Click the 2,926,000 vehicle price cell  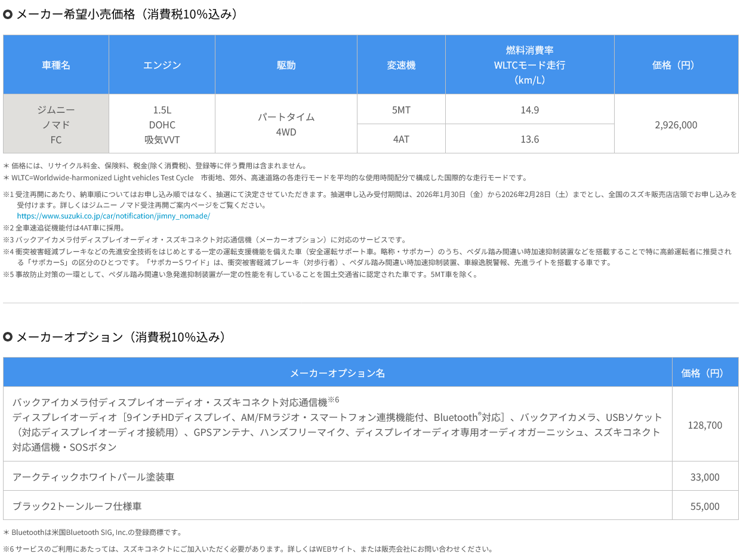pyautogui.click(x=676, y=125)
